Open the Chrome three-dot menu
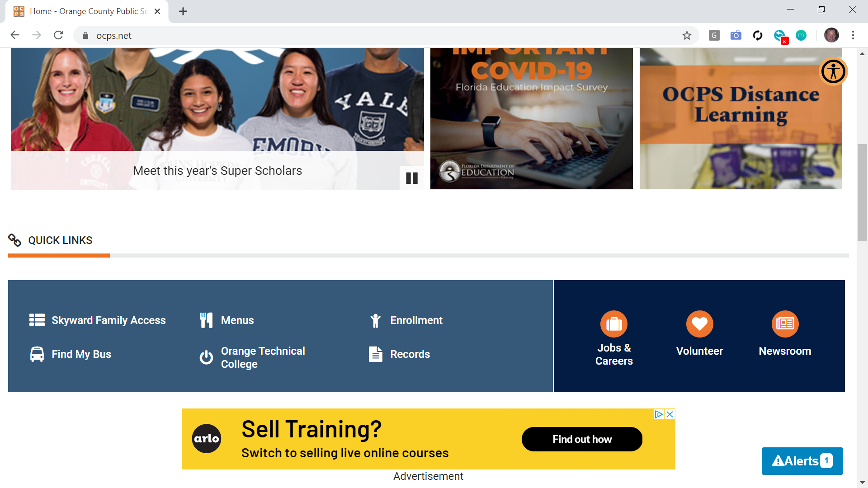The height and width of the screenshot is (488, 868). [x=853, y=35]
